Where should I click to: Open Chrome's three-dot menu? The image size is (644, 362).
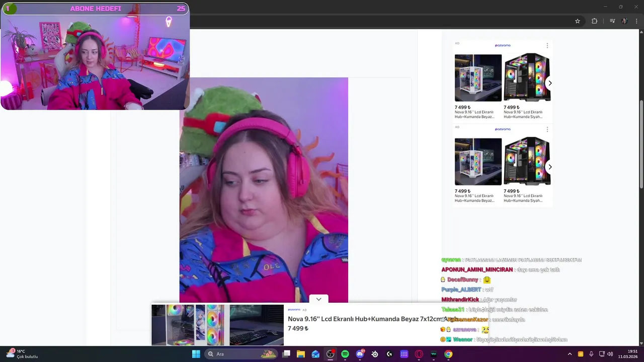(636, 21)
